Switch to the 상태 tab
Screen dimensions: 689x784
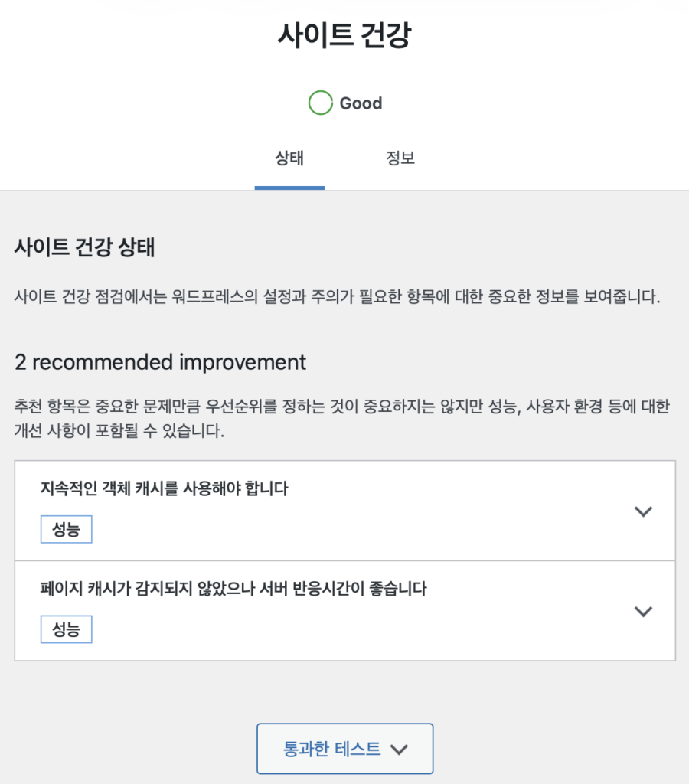pyautogui.click(x=289, y=158)
